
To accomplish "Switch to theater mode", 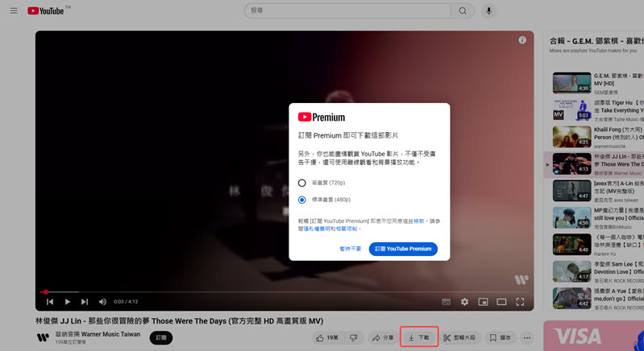I will pyautogui.click(x=501, y=302).
